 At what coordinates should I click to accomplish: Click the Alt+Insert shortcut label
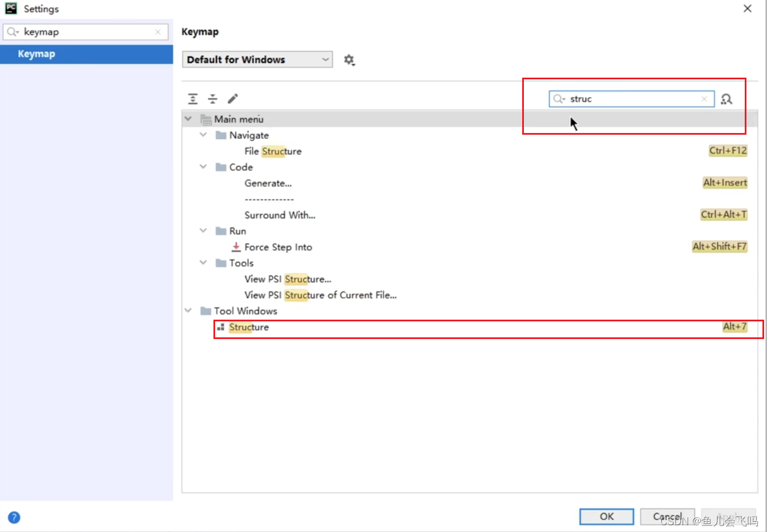pyautogui.click(x=725, y=183)
